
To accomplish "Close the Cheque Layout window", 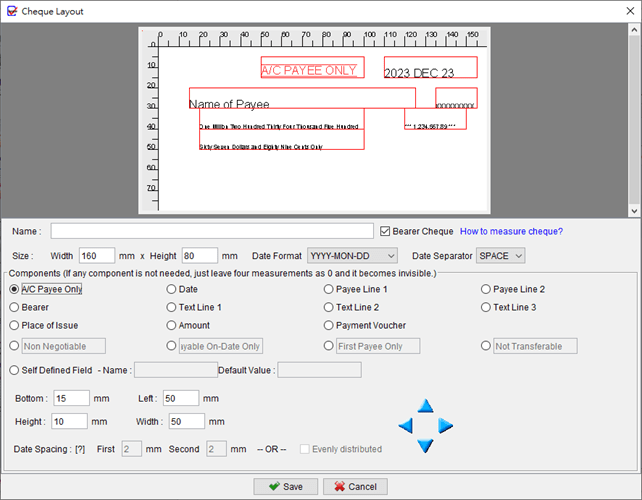I will coord(630,11).
